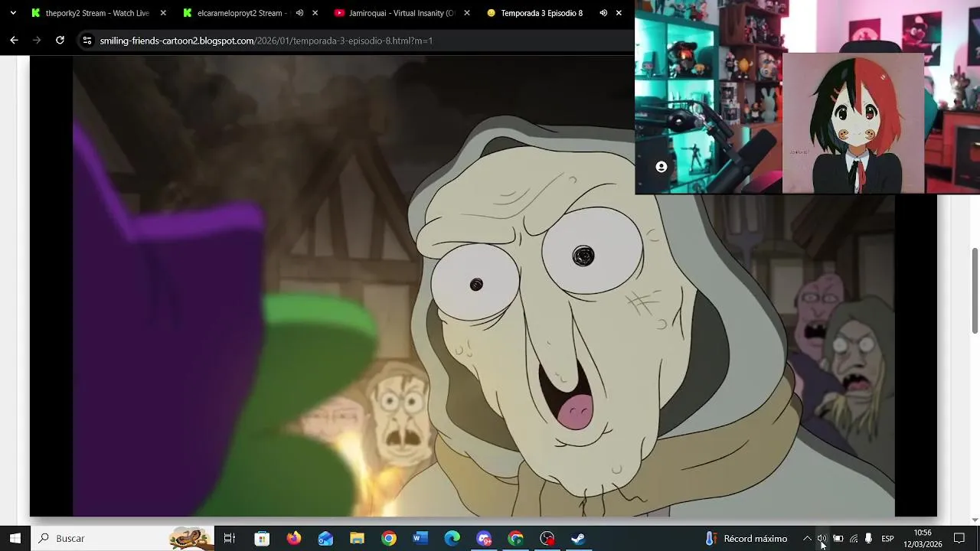
Task: Open network Wi-Fi settings in tray
Action: click(854, 539)
